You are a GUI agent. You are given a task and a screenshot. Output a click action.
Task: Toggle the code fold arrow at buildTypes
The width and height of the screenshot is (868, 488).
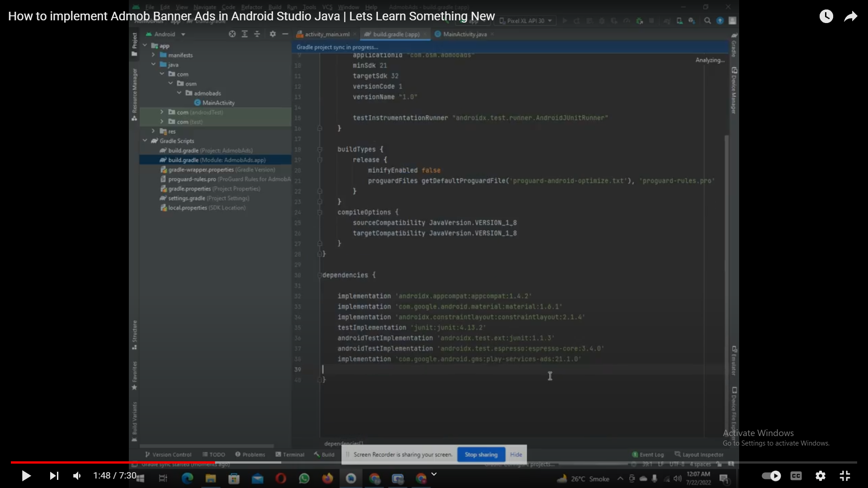pyautogui.click(x=320, y=149)
